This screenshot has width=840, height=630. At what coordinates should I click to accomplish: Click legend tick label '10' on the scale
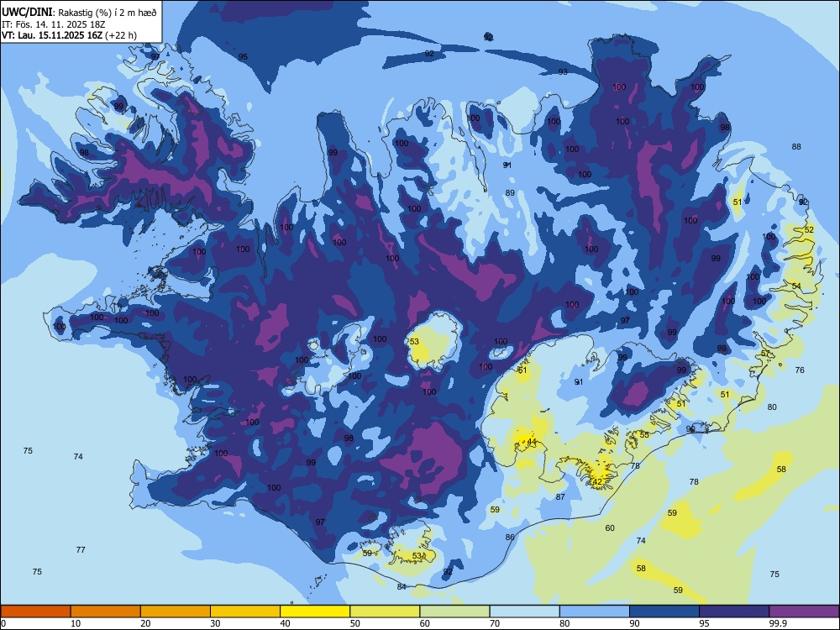pyautogui.click(x=76, y=623)
